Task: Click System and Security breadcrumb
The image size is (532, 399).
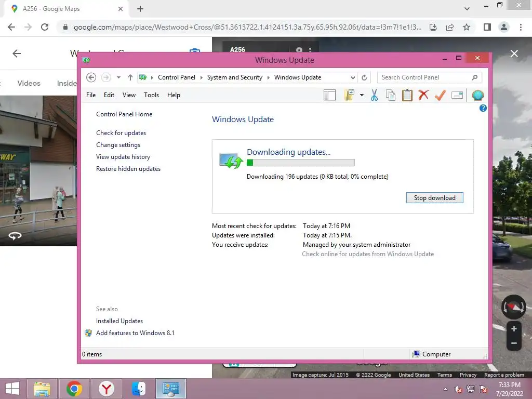Action: pyautogui.click(x=235, y=77)
